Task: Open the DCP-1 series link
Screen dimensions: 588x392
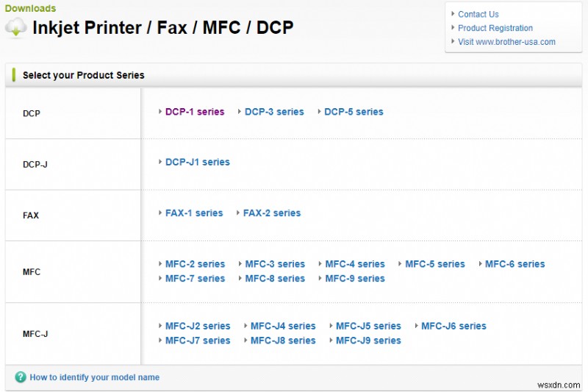Action: 194,112
